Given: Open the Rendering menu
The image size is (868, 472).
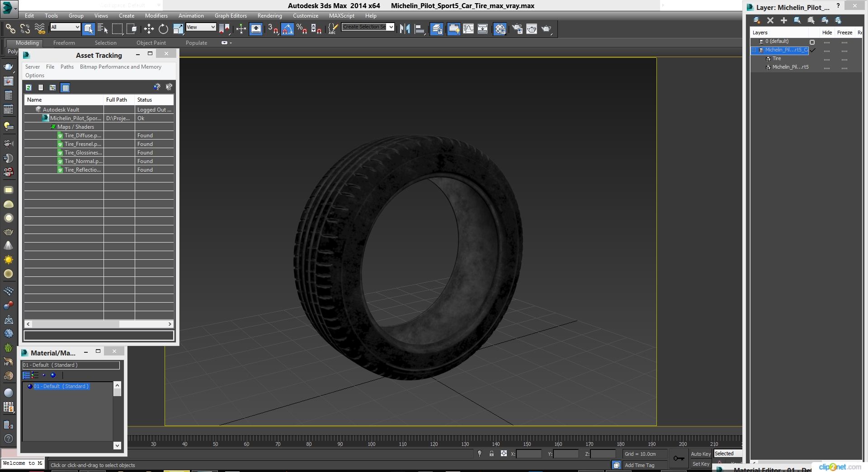Looking at the screenshot, I should click(x=270, y=15).
